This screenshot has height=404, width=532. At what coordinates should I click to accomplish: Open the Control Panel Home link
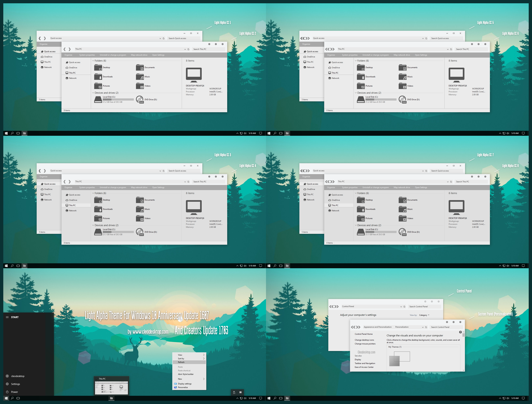(363, 334)
